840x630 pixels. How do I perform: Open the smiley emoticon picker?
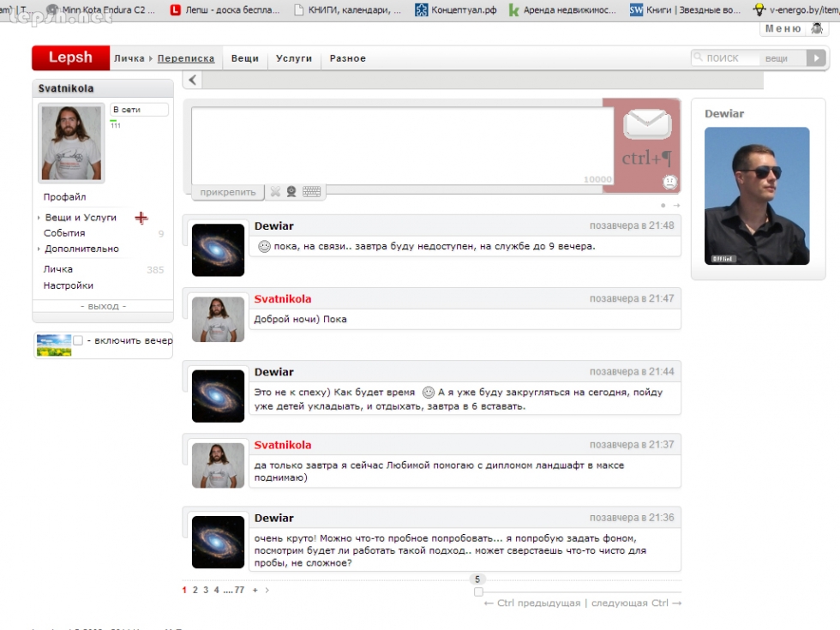[669, 182]
